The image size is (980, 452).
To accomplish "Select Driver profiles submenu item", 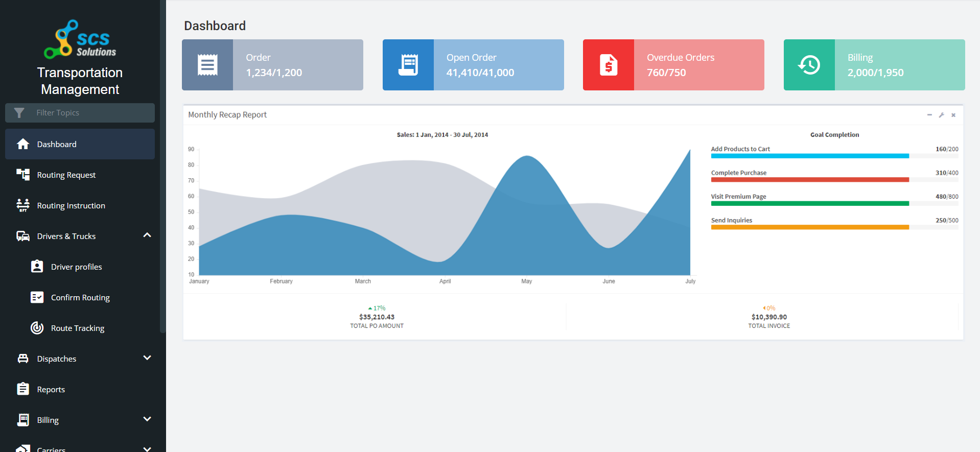I will [80, 267].
